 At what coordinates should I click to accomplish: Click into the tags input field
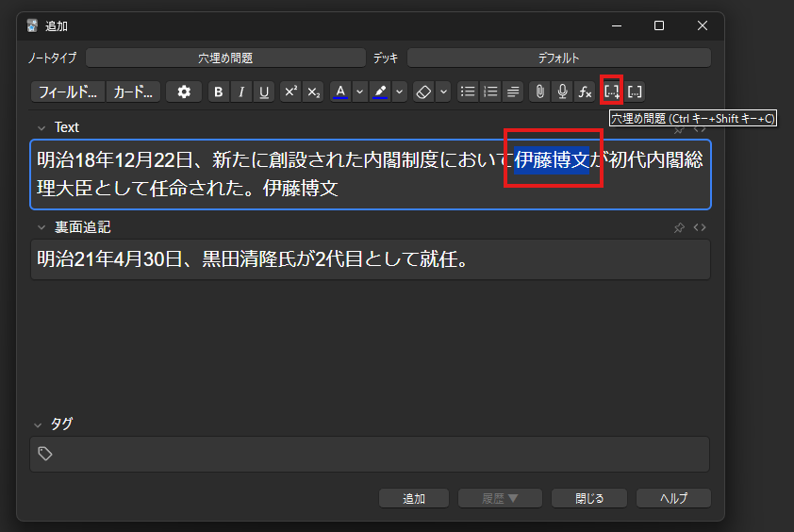click(x=370, y=454)
